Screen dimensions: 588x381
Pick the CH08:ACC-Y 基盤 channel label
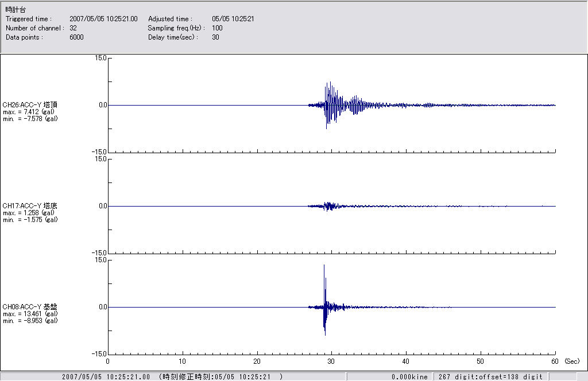tap(30, 307)
